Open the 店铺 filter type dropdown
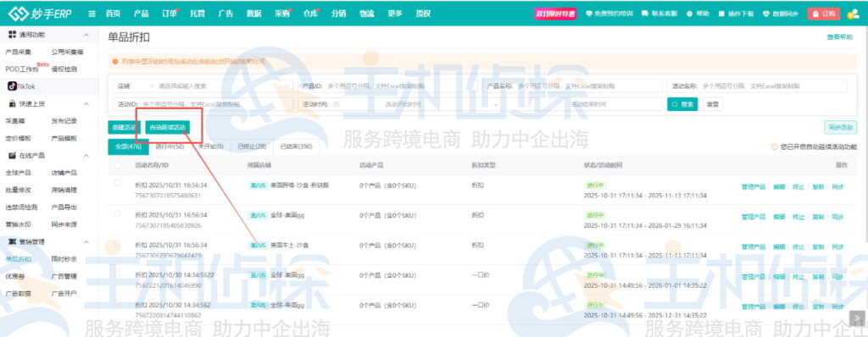The width and height of the screenshot is (868, 337). (135, 86)
